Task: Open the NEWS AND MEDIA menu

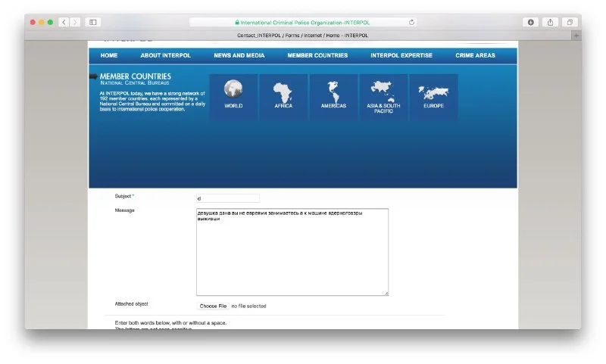Action: point(239,55)
